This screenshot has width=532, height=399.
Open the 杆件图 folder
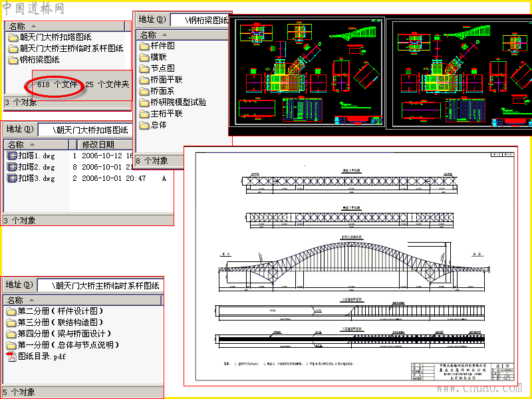(157, 46)
